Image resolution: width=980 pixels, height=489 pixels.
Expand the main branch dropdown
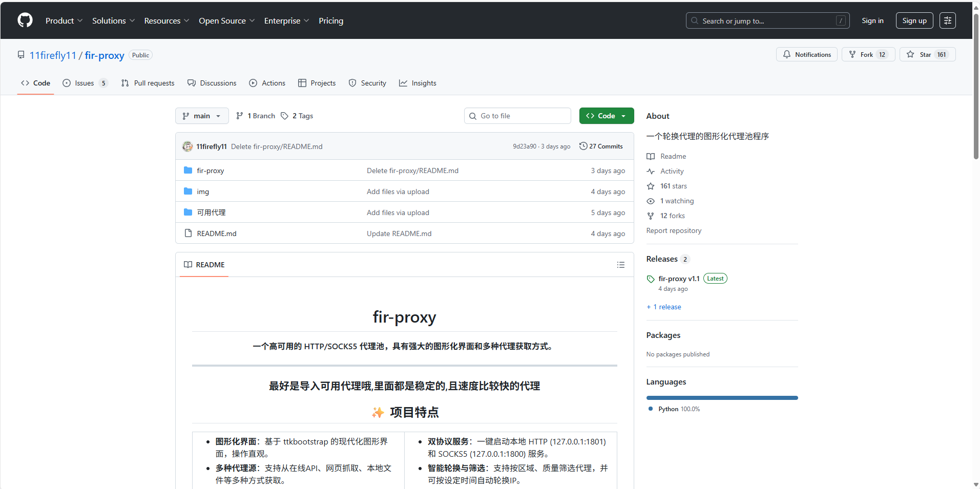tap(202, 116)
